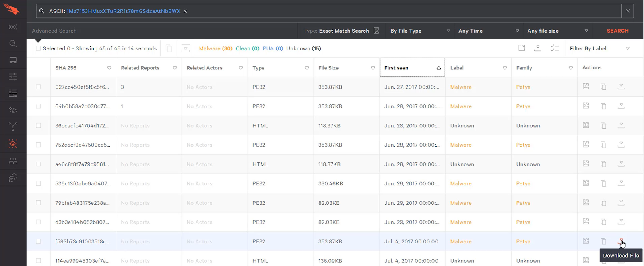Open the Activity radio-wave sidebar icon
The height and width of the screenshot is (266, 644).
click(x=13, y=27)
